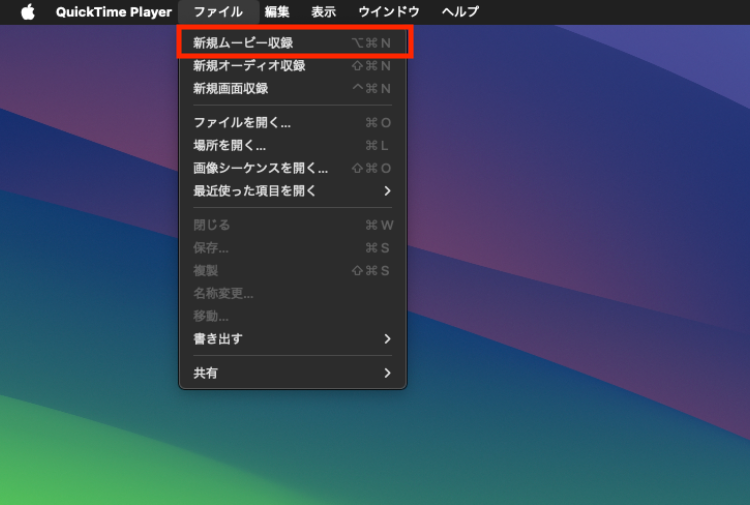
Task: Open the QuickTime Player app menu
Action: click(x=114, y=12)
